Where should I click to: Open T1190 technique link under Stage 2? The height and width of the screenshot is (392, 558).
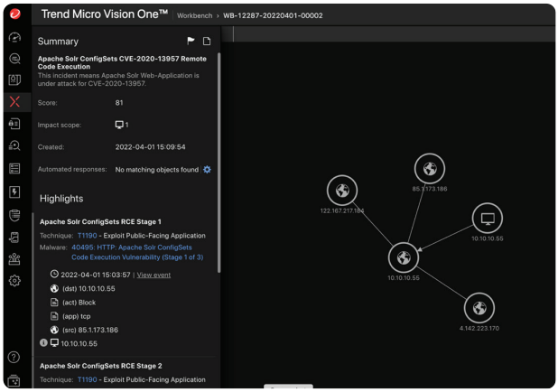[x=88, y=379]
